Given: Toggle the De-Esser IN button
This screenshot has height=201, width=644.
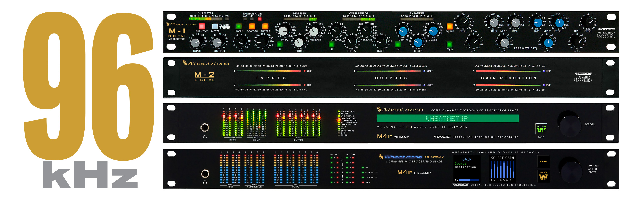Looking at the screenshot, I should tap(279, 45).
